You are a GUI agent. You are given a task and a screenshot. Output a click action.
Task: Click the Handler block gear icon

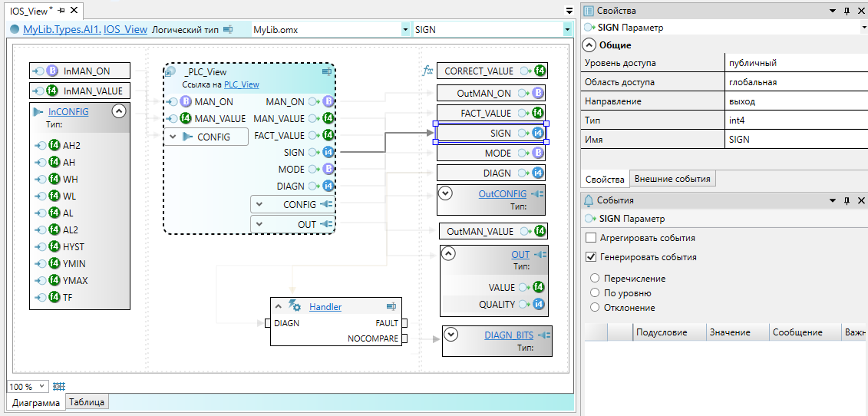click(x=295, y=306)
